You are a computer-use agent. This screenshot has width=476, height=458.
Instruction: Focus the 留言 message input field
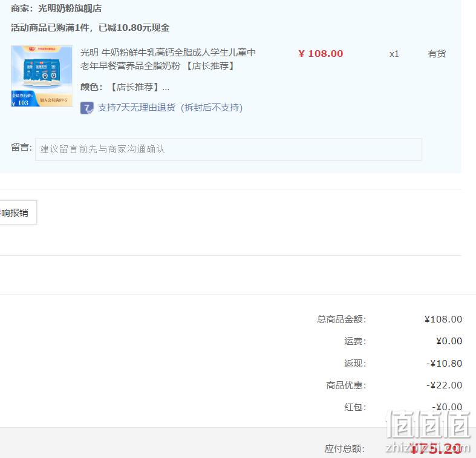[x=228, y=149]
